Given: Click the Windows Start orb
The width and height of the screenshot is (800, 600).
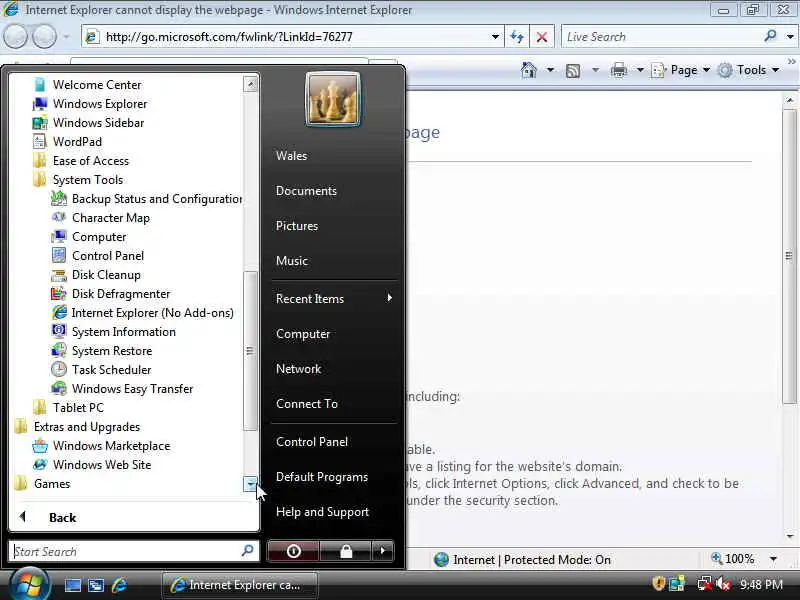Looking at the screenshot, I should coord(28,585).
